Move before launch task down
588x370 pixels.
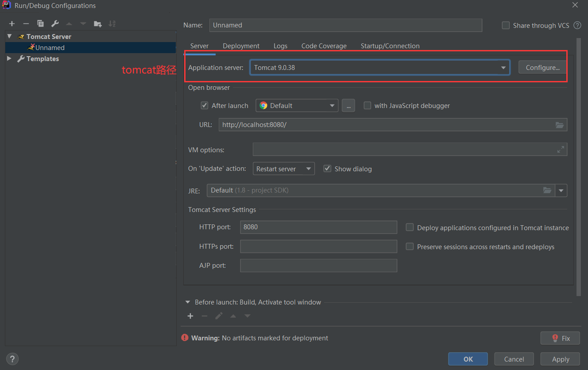coord(248,316)
